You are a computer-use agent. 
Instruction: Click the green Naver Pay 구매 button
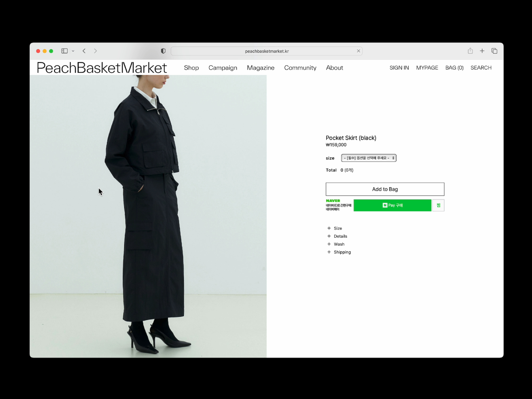392,205
